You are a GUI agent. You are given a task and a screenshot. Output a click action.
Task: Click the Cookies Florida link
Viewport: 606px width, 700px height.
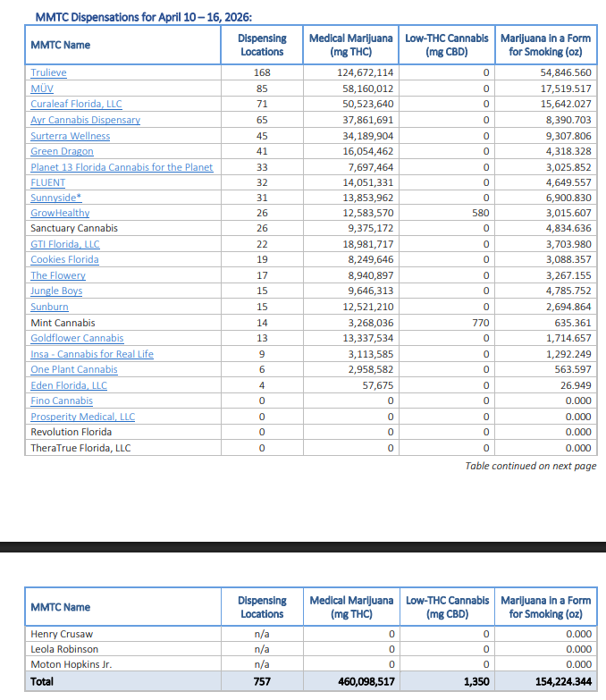64,259
